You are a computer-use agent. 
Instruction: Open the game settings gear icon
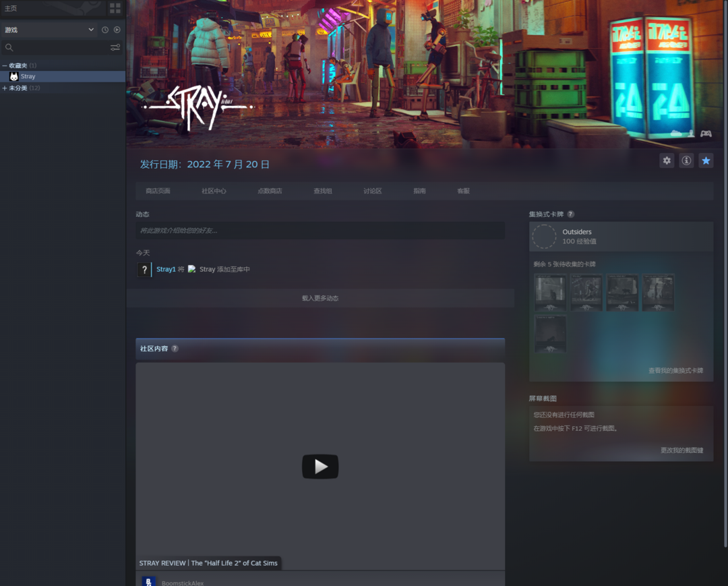[x=667, y=160]
